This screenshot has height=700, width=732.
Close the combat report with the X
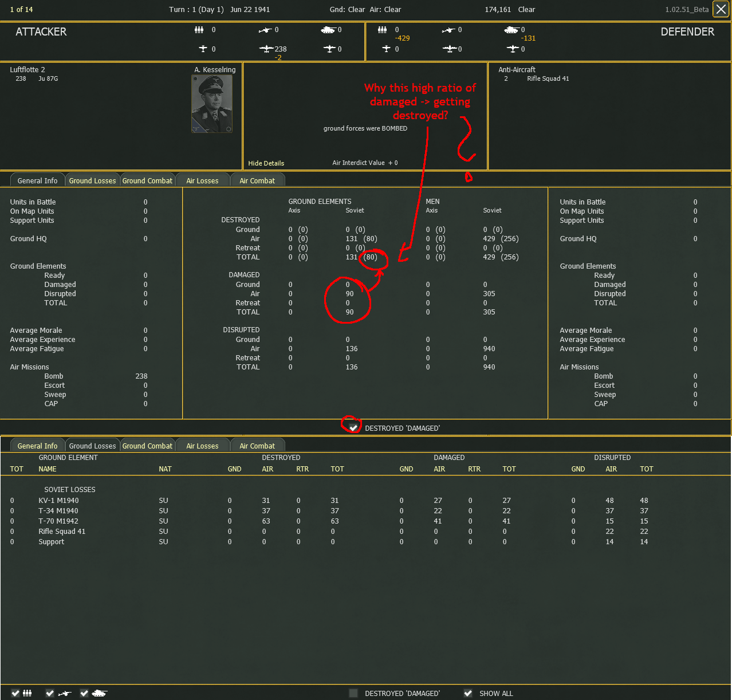click(x=721, y=9)
